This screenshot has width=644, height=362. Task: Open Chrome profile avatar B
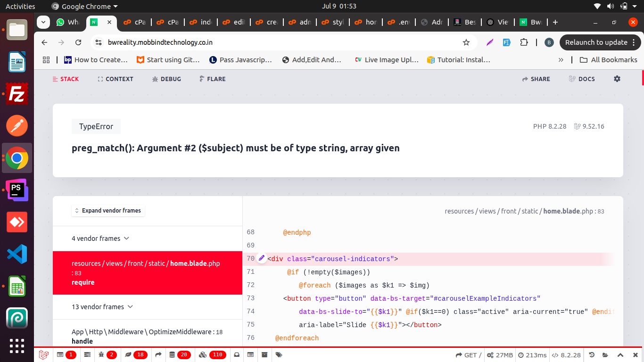pyautogui.click(x=549, y=42)
